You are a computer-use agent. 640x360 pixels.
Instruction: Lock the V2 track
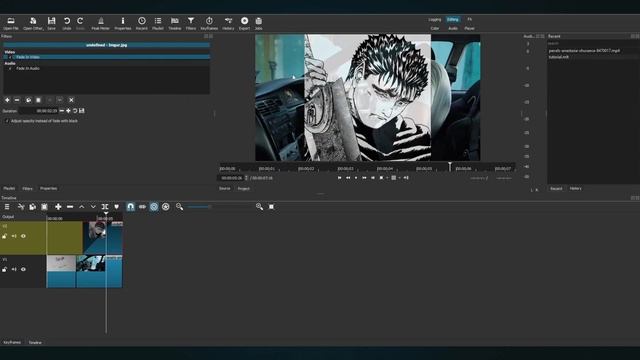(4, 236)
